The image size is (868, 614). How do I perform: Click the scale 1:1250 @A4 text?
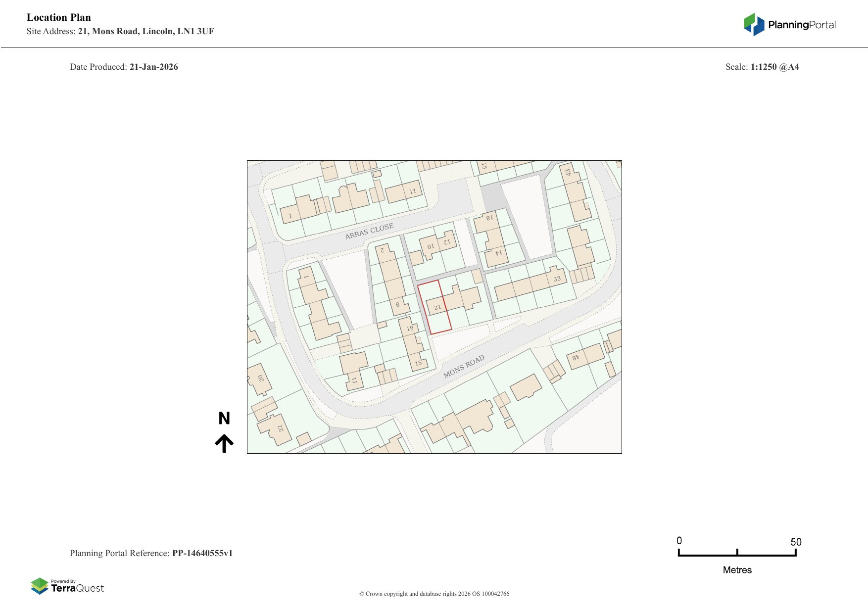coord(774,67)
